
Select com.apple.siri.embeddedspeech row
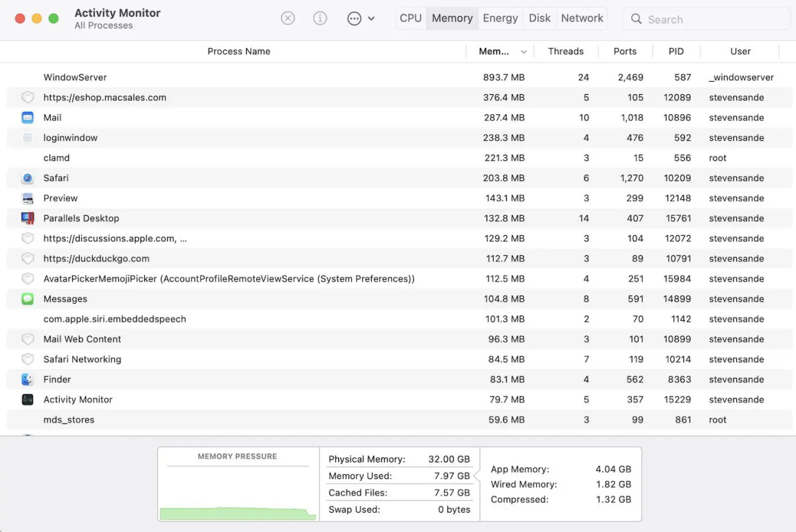pos(399,320)
